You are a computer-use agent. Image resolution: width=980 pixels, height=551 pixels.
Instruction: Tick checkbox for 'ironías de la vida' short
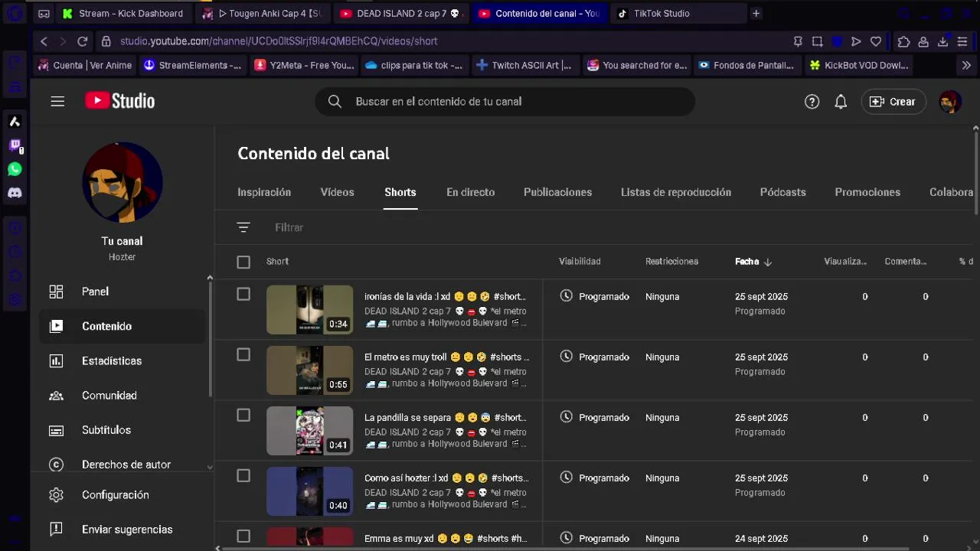click(243, 294)
